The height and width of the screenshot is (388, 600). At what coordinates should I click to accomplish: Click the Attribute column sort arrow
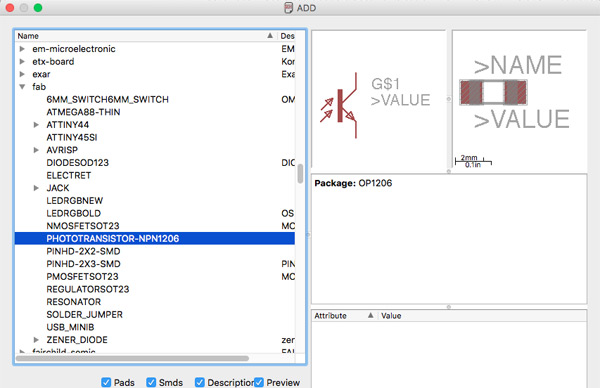(370, 315)
